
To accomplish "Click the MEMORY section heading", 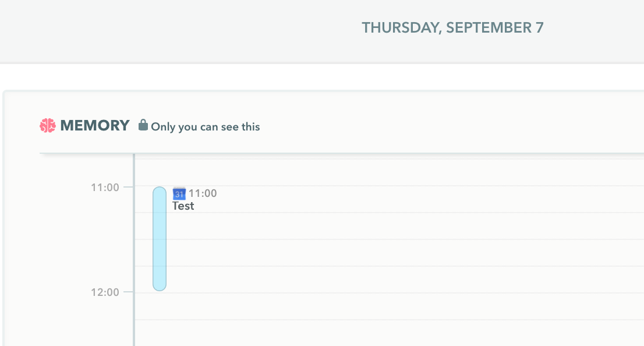I will click(95, 125).
